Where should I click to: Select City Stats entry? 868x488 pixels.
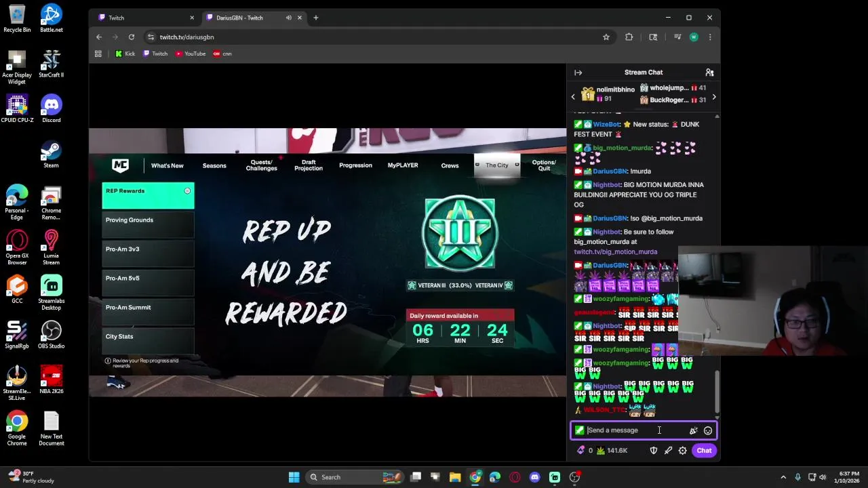pyautogui.click(x=148, y=341)
